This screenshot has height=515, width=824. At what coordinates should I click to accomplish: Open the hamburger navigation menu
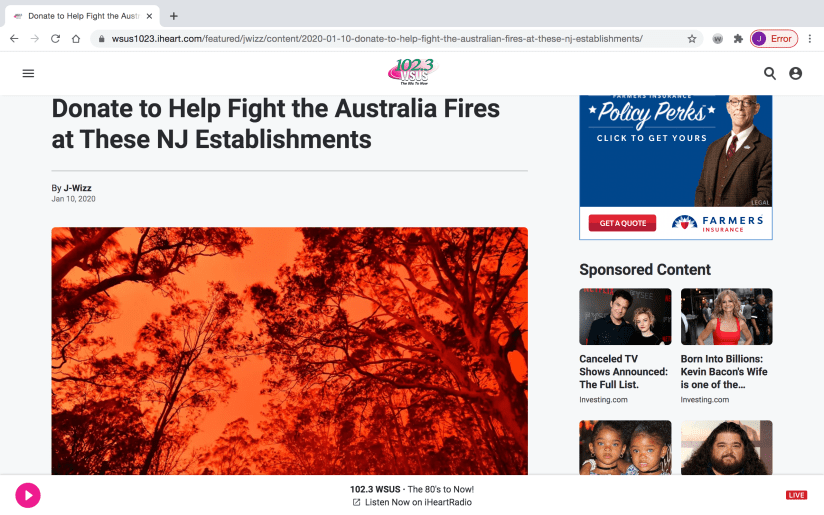tap(28, 73)
